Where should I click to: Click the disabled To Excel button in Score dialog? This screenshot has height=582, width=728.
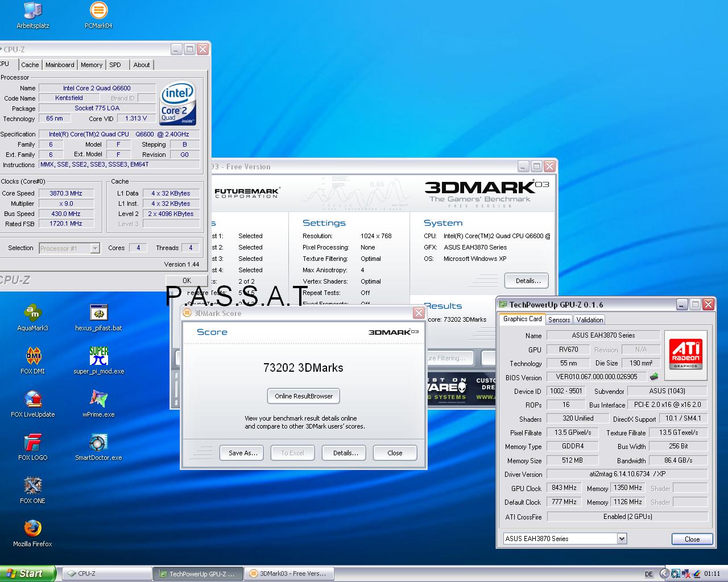click(292, 453)
